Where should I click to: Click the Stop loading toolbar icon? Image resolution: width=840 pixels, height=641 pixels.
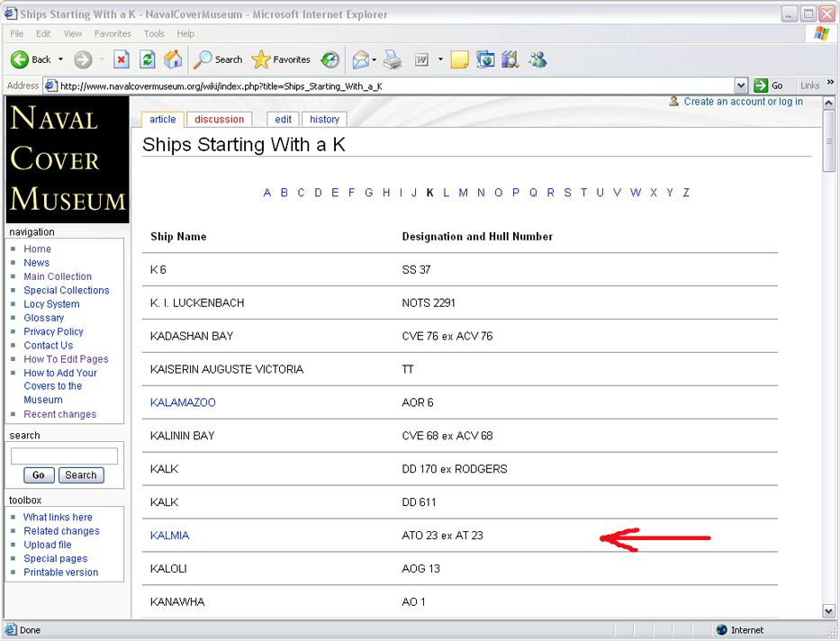[122, 59]
